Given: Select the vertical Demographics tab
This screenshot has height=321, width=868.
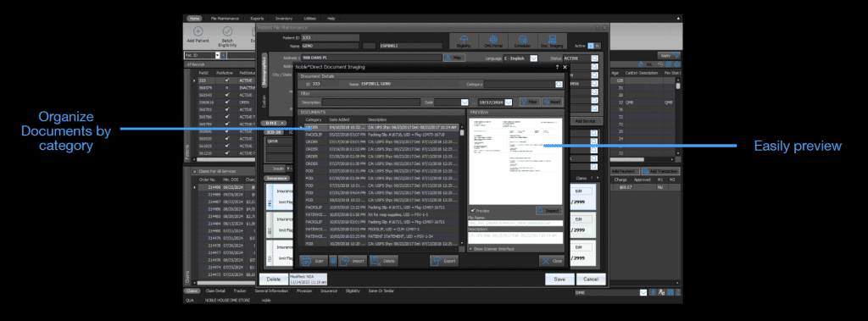Looking at the screenshot, I should point(264,71).
